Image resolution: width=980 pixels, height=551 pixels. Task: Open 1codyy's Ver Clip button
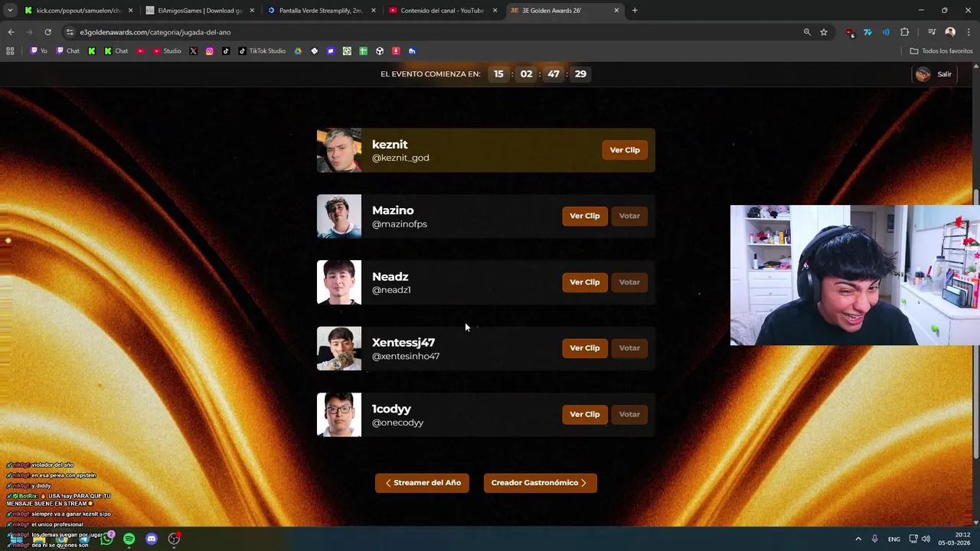[585, 414]
